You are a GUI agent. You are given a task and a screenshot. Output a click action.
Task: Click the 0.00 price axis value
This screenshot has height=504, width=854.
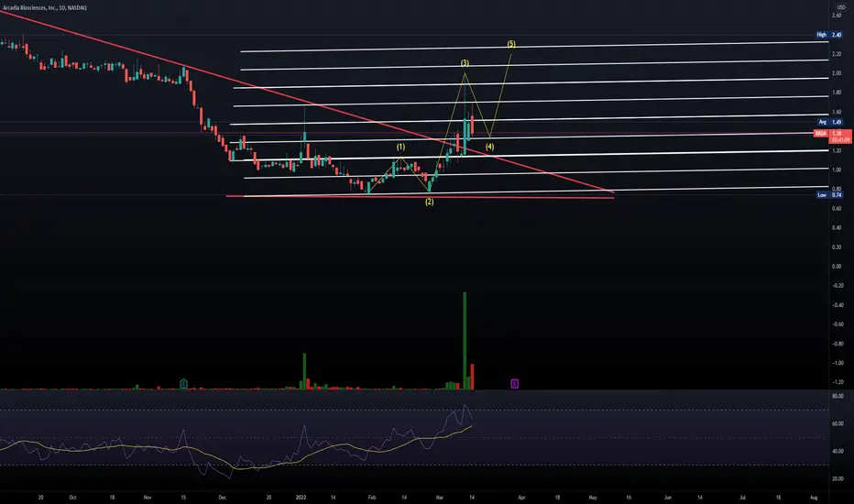[x=837, y=267]
